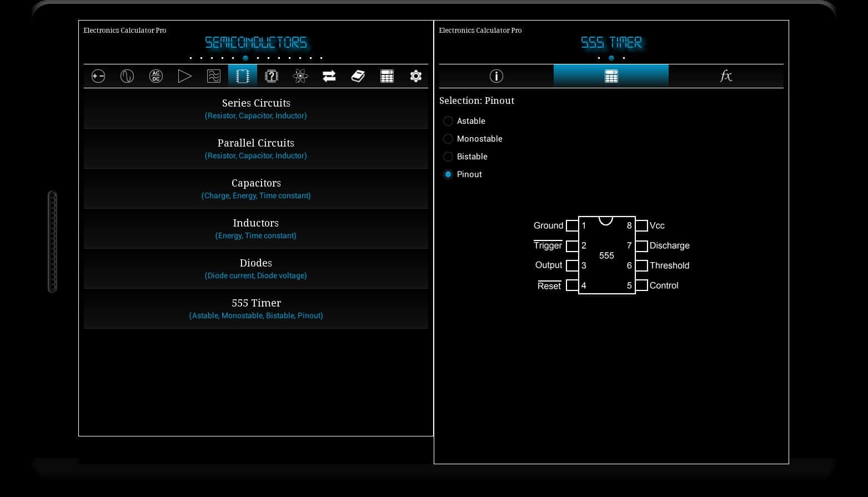This screenshot has width=868, height=497.
Task: Switch to the info tab in 555 Timer
Action: click(496, 76)
